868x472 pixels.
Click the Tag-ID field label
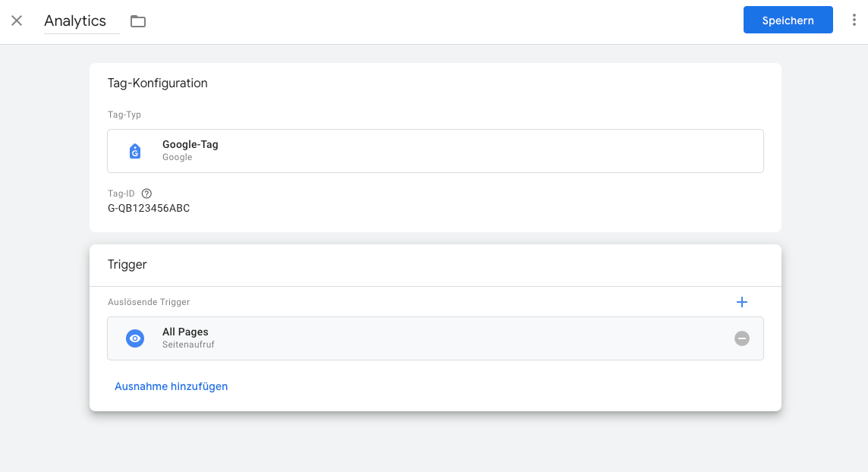pyautogui.click(x=121, y=194)
